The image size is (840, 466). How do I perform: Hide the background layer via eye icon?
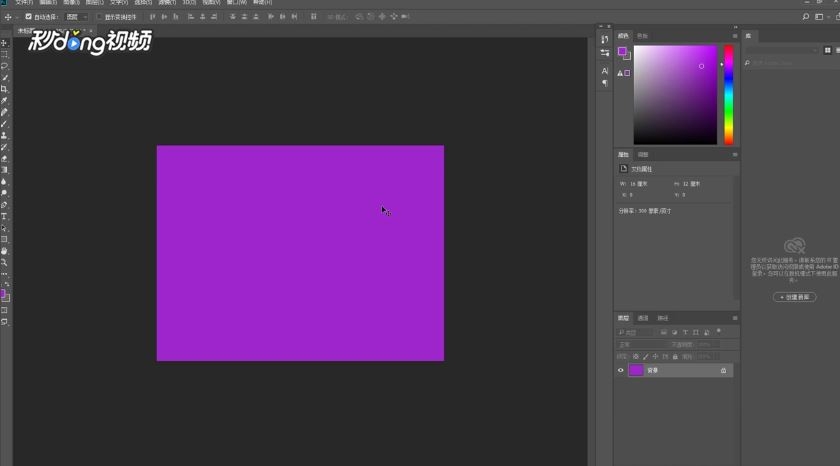point(621,370)
